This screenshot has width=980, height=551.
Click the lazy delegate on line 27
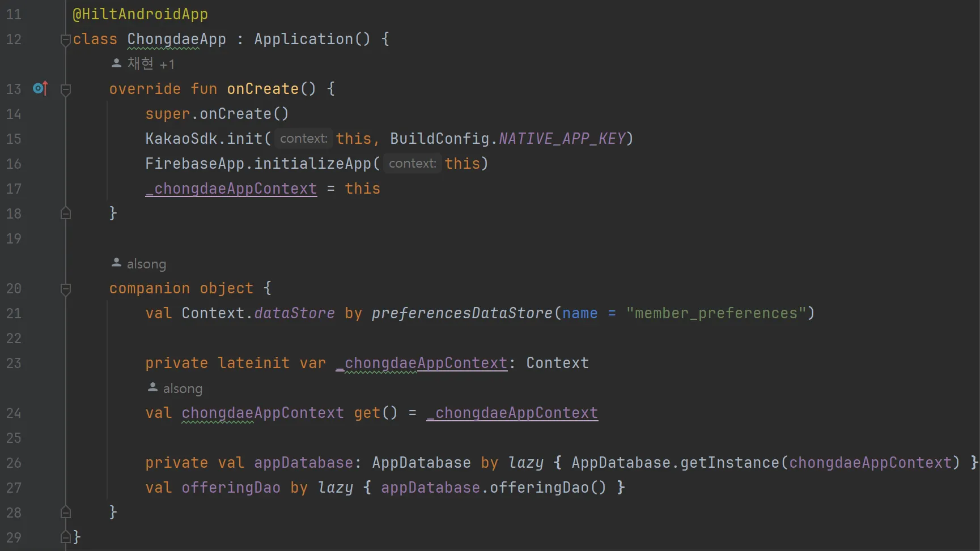pos(336,488)
